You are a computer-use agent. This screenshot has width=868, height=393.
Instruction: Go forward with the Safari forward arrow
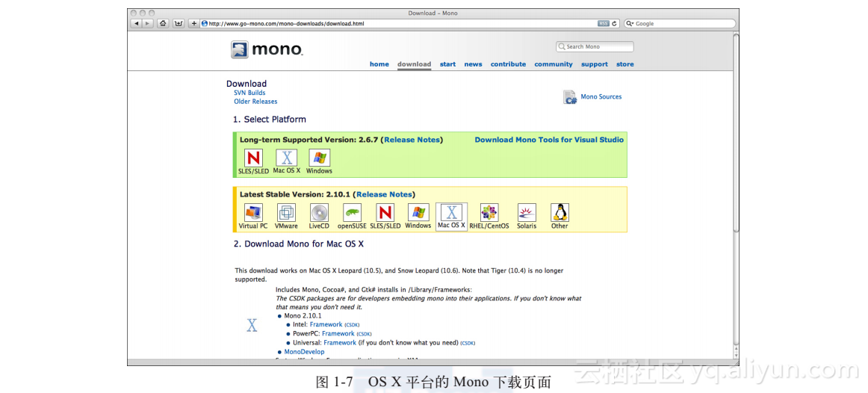(x=147, y=23)
